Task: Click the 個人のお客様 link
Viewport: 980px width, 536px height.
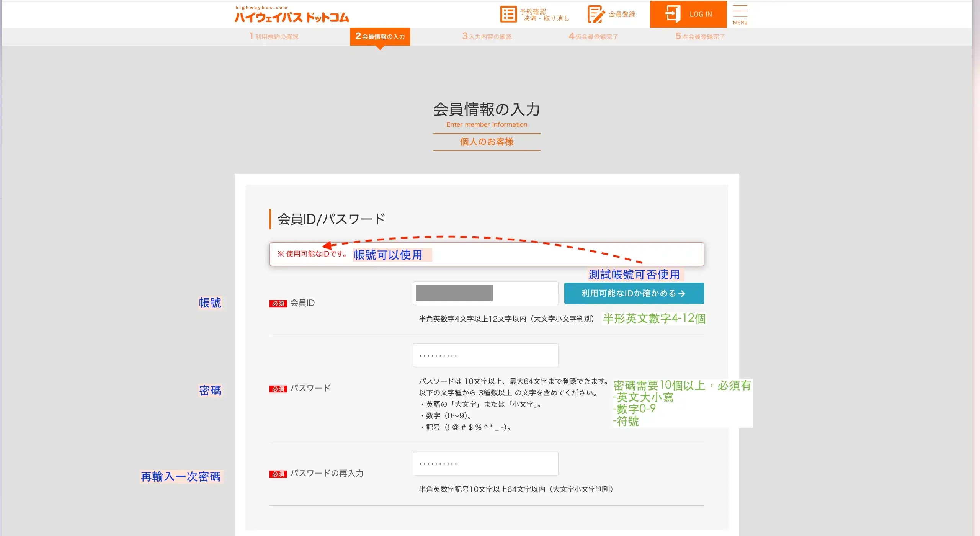Action: [x=487, y=142]
